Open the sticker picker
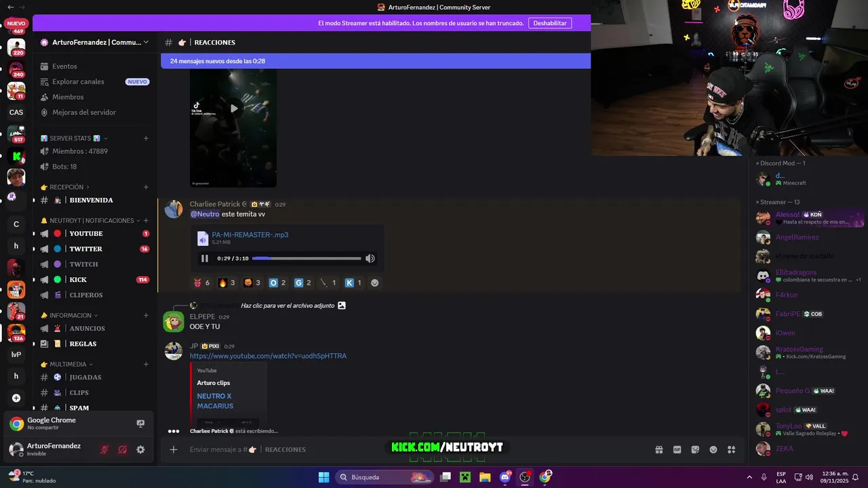 coord(695,449)
